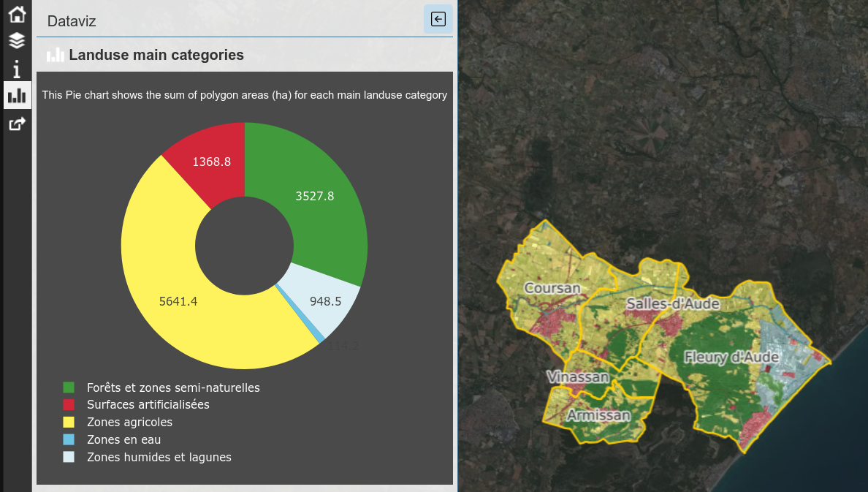Click the Salles-d'Aude map label
Screen dimensions: 868x492
[x=673, y=303]
